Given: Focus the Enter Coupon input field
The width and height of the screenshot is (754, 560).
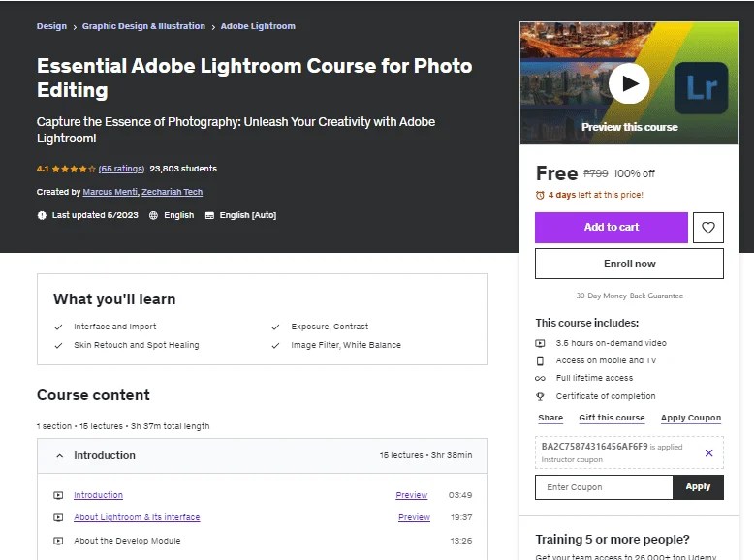Looking at the screenshot, I should 604,487.
